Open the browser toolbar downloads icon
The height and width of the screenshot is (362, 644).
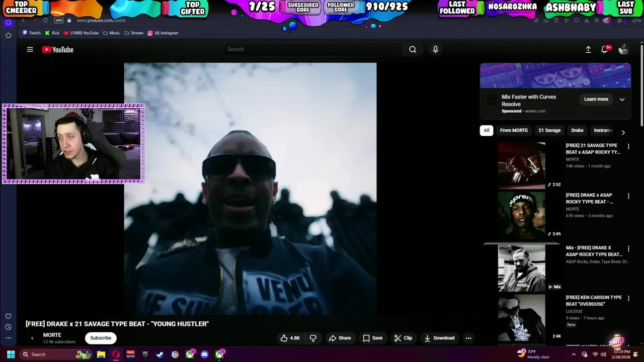tap(587, 20)
